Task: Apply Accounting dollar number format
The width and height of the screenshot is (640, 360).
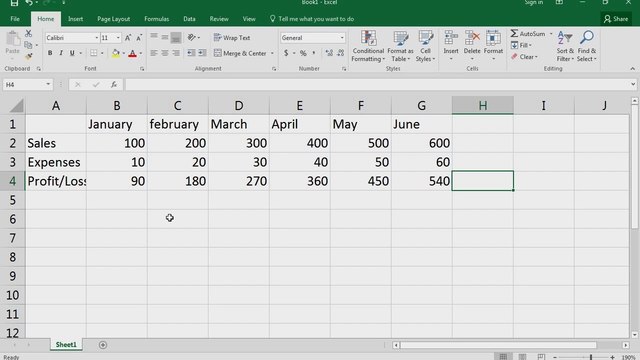Action: [286, 53]
